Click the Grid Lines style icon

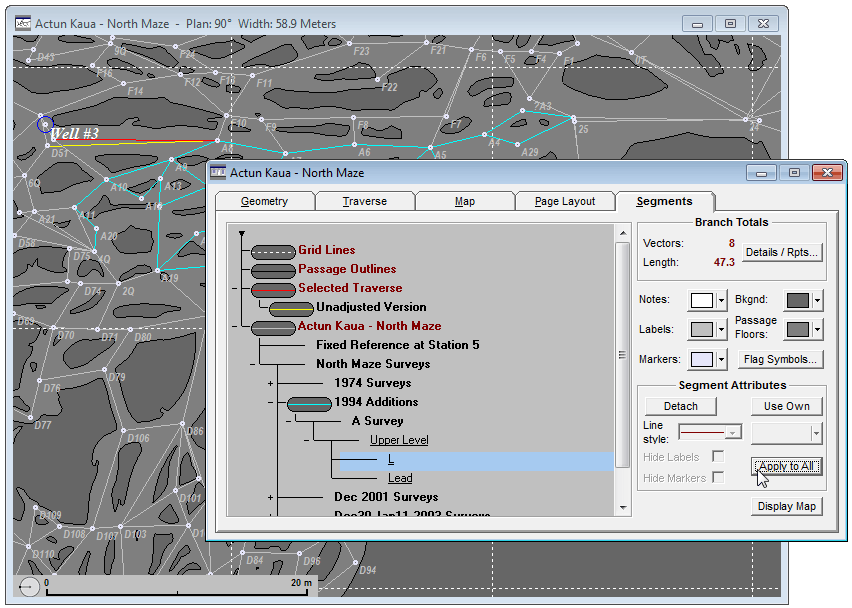[273, 251]
